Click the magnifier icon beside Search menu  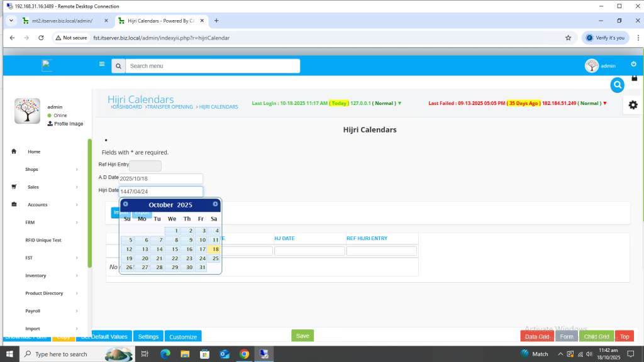coord(118,66)
